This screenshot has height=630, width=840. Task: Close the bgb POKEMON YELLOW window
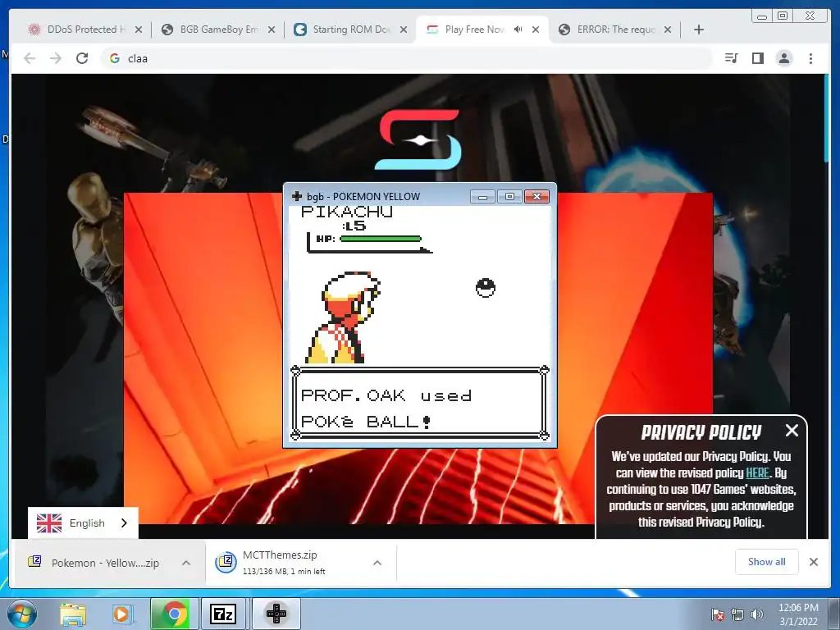(536, 197)
